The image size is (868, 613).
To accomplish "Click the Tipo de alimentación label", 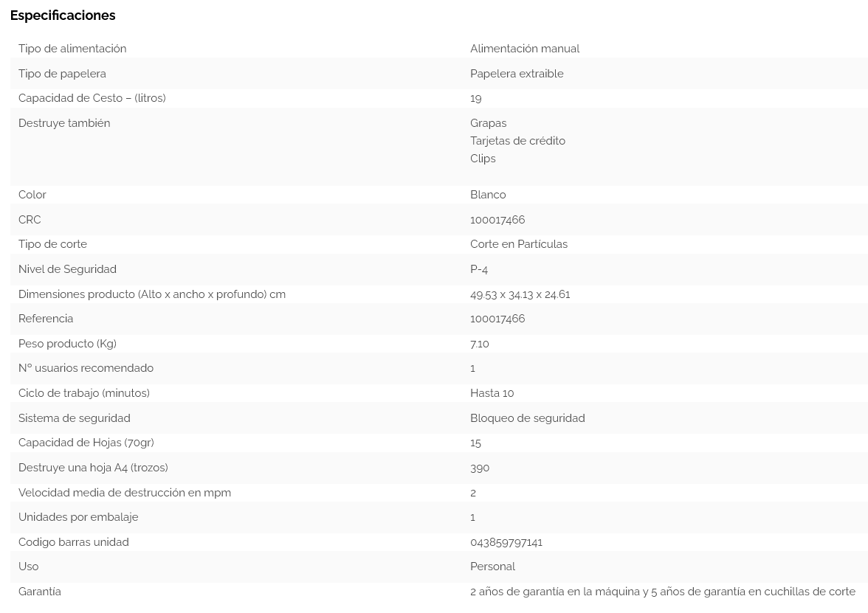I will coord(72,49).
